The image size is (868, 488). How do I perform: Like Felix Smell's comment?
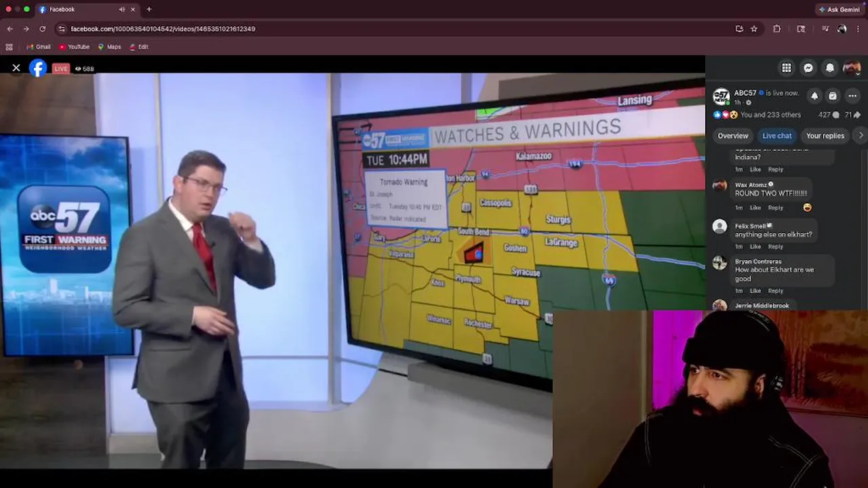[x=755, y=247]
